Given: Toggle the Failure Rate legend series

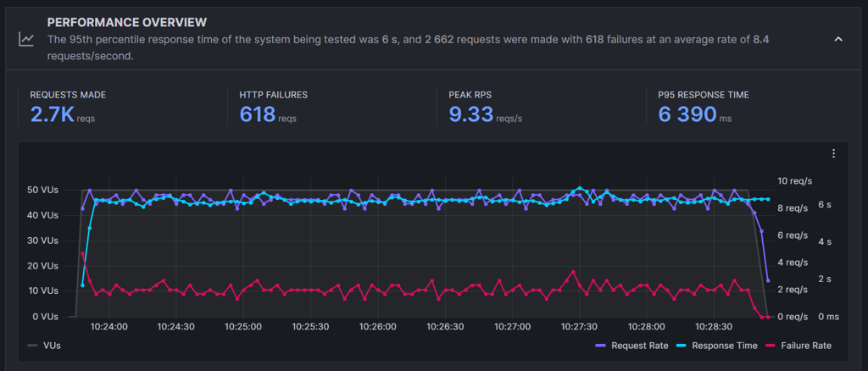Looking at the screenshot, I should (x=798, y=346).
